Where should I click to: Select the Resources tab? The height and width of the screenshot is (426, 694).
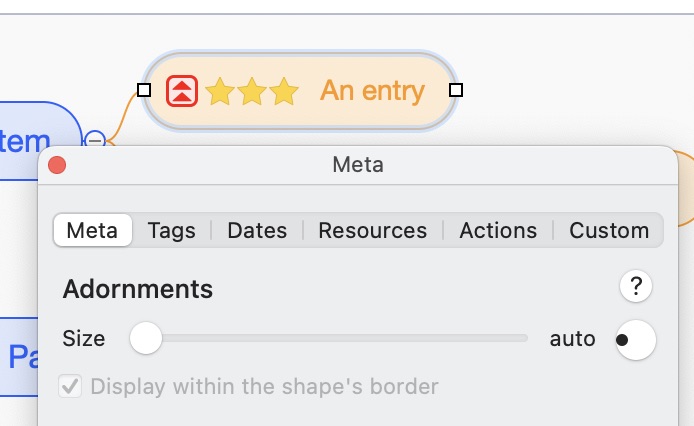(372, 230)
